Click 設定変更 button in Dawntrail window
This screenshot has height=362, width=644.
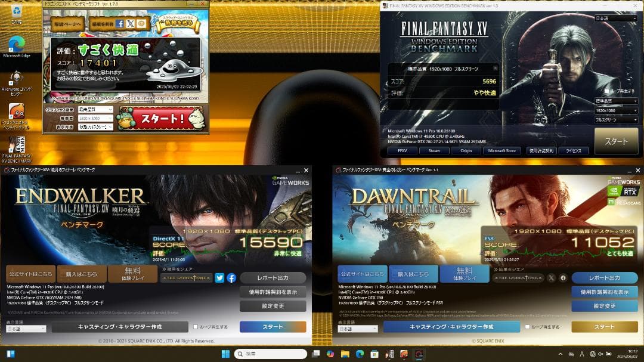click(x=605, y=306)
